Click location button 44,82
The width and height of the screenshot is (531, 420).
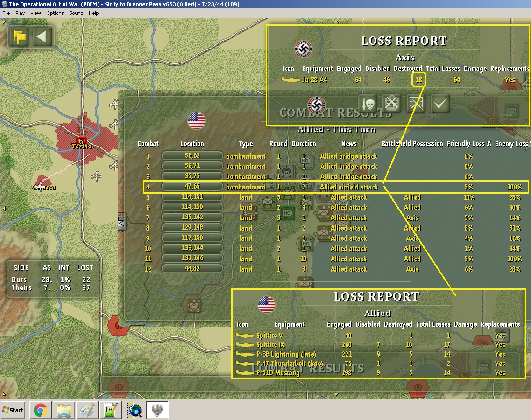(x=192, y=268)
